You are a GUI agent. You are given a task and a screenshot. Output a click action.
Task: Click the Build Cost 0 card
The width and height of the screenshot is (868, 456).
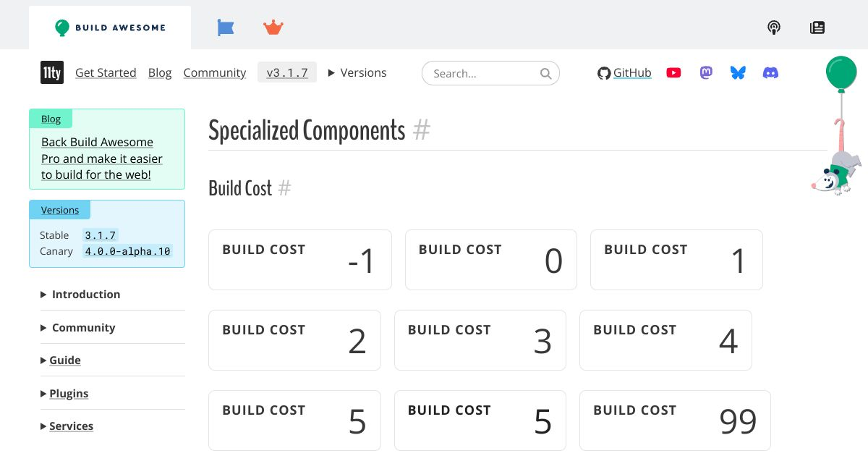point(491,260)
